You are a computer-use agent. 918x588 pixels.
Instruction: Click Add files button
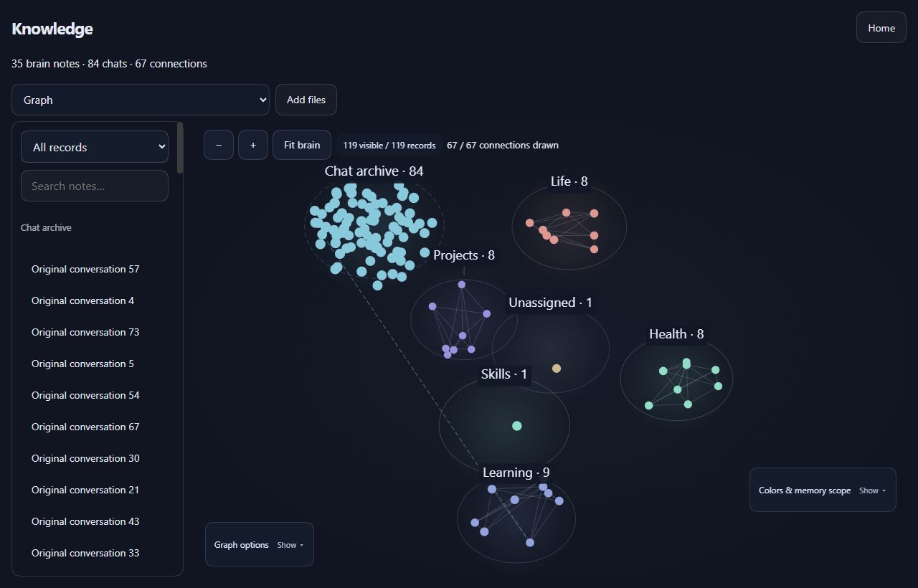pyautogui.click(x=306, y=100)
